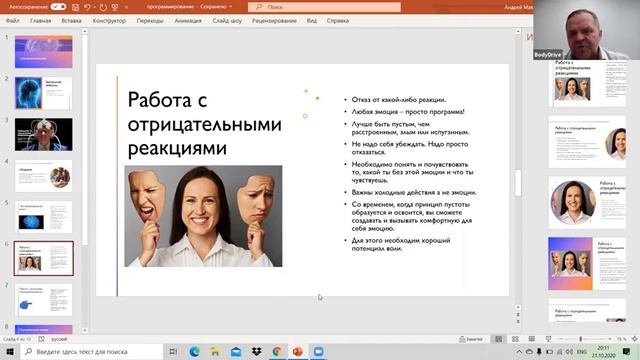The width and height of the screenshot is (640, 360).
Task: Click scroll-up arrow of slide thumbnail panel
Action: tap(84, 31)
